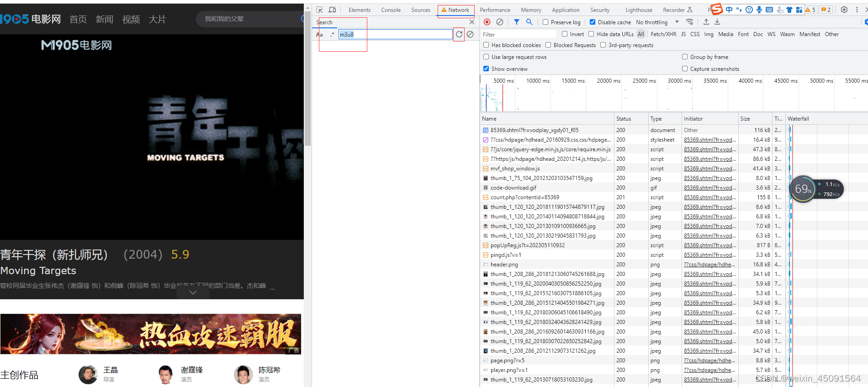This screenshot has height=387, width=868.
Task: Click actor 谢霆锋 avatar photo
Action: tap(165, 375)
